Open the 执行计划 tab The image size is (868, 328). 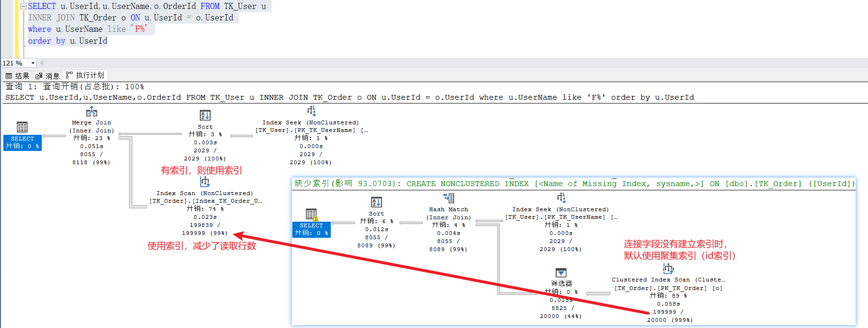(x=85, y=75)
